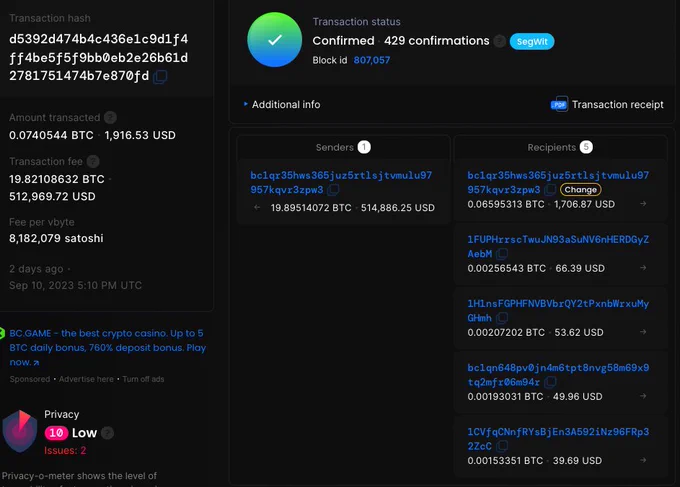Follow arrow for 0.00153351 BTC output
The height and width of the screenshot is (487, 680).
tap(643, 460)
